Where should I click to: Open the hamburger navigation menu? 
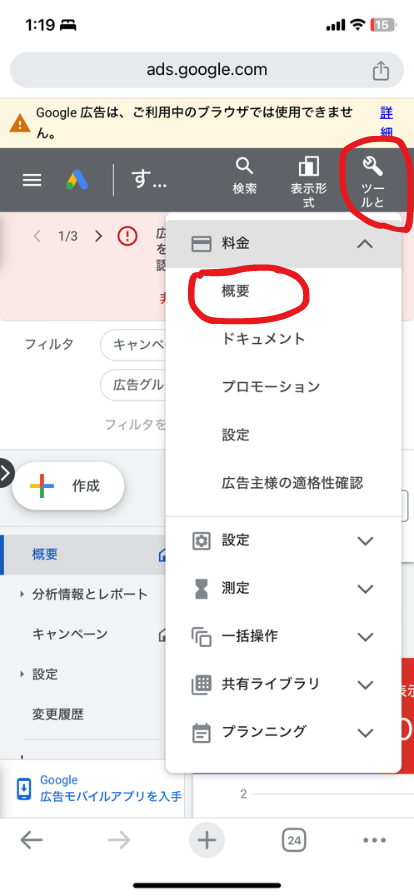32,180
